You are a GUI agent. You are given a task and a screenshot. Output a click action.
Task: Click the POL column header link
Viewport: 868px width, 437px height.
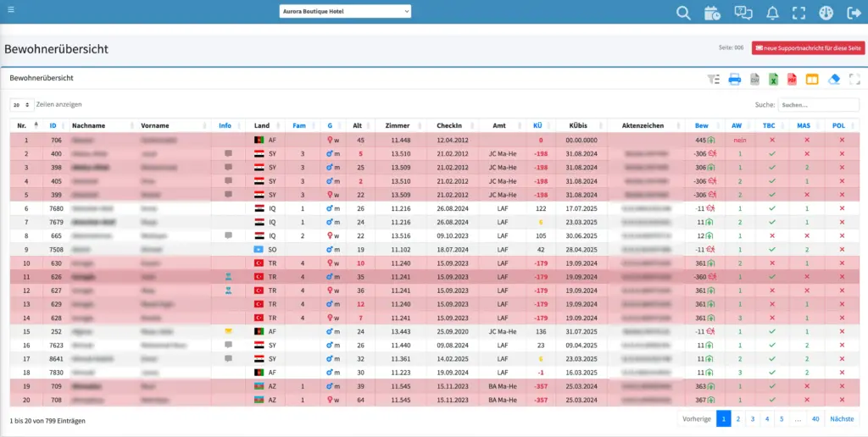pyautogui.click(x=838, y=125)
